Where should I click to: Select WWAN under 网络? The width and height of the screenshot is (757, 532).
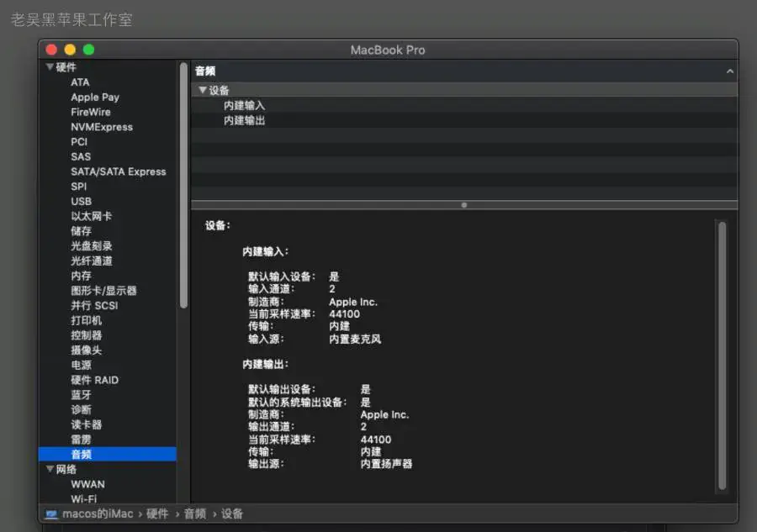click(x=87, y=484)
